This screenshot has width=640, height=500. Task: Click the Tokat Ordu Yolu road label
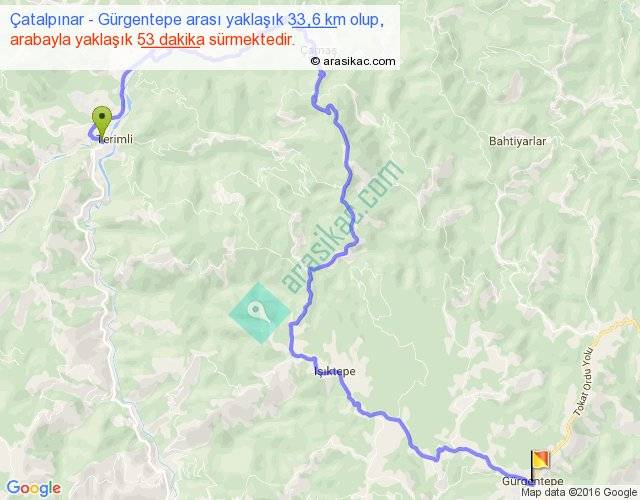pos(584,381)
